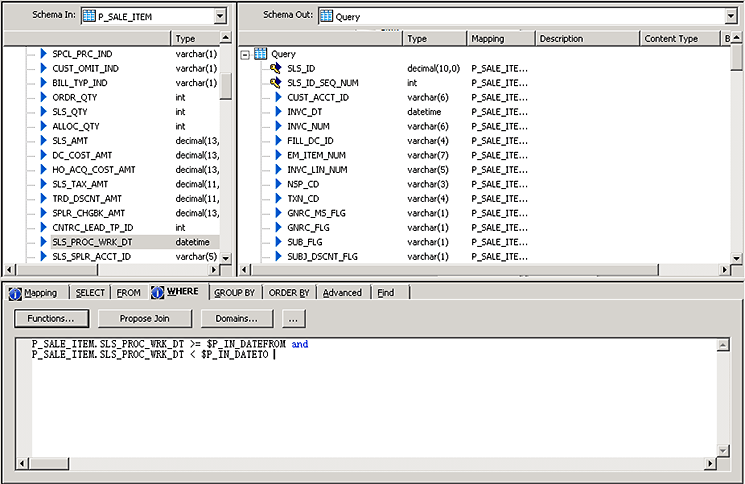This screenshot has height=484, width=745.
Task: Click the key icon next to SLS_ID_SEQ_NUM
Action: coord(276,83)
